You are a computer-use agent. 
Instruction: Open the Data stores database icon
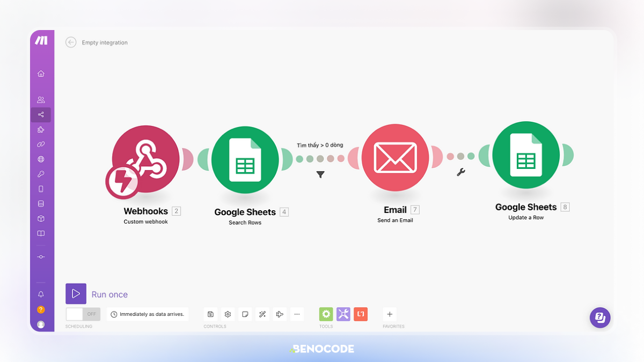(41, 204)
